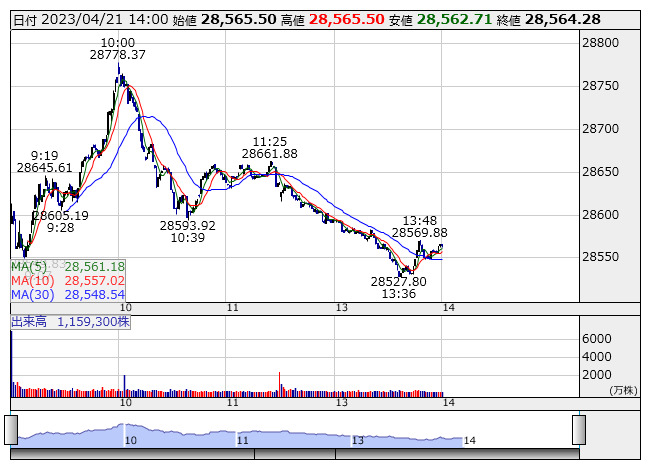Click the horizontal scrollbar below the navigator
653x470 pixels.
tap(294, 454)
